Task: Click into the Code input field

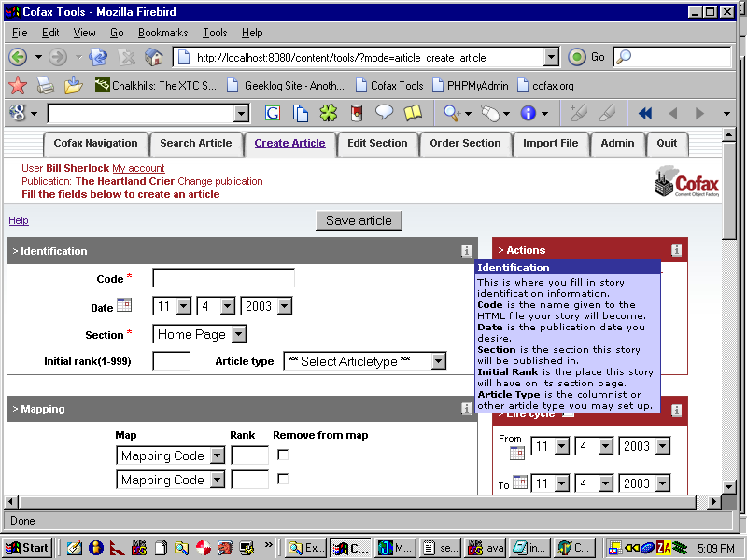Action: pyautogui.click(x=223, y=278)
